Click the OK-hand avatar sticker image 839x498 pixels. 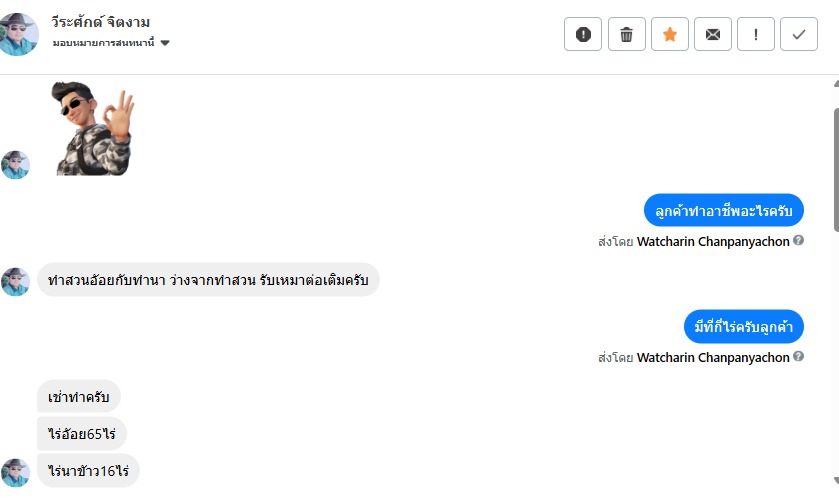(x=92, y=128)
